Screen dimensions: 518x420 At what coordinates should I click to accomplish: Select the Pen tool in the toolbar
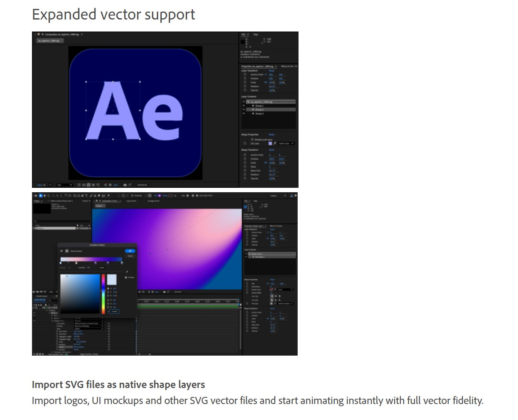click(82, 195)
